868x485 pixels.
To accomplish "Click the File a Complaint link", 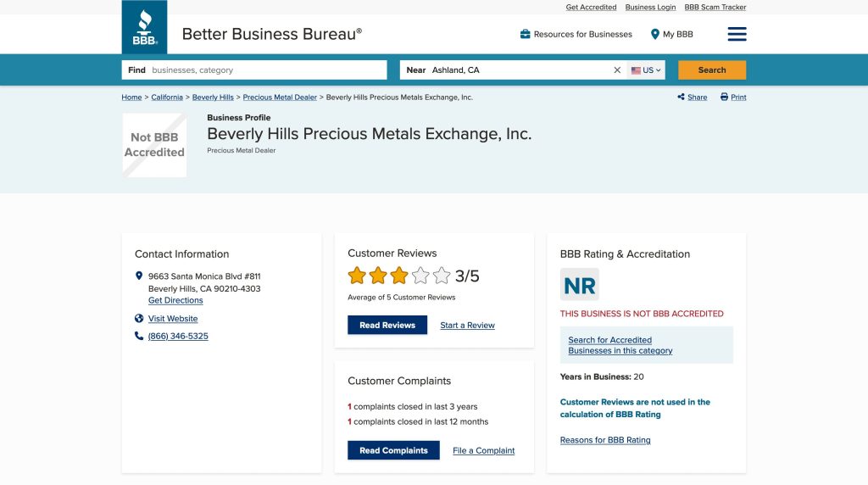I will [x=483, y=450].
